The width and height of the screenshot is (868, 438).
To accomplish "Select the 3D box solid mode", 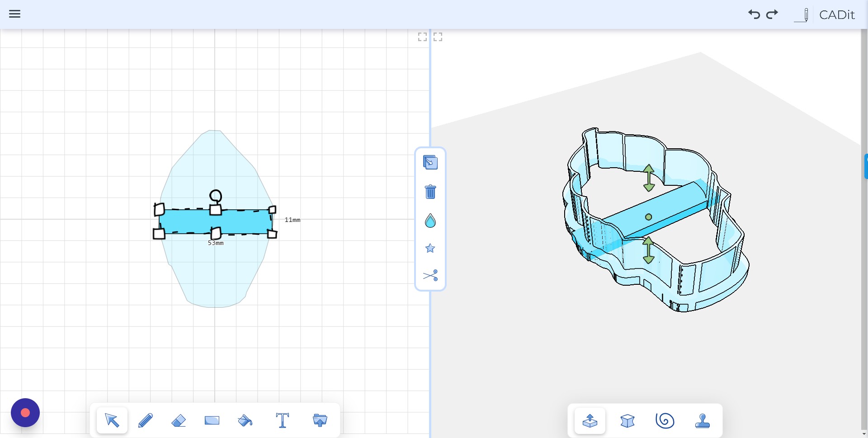I will (627, 421).
